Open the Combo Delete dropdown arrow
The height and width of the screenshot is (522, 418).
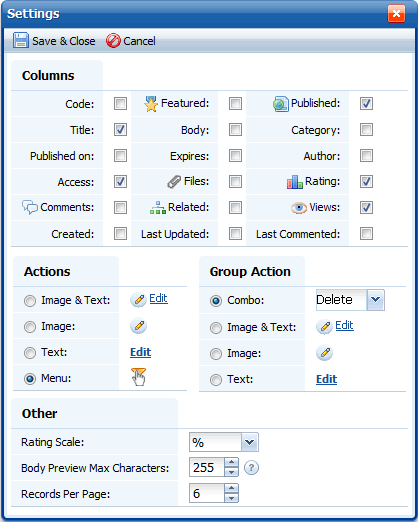[376, 300]
